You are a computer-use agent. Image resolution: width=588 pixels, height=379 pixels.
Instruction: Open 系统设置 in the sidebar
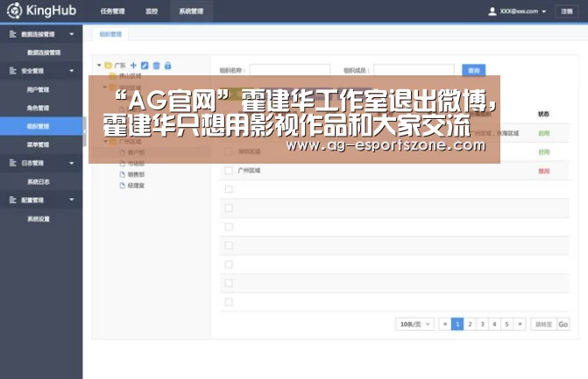click(39, 219)
